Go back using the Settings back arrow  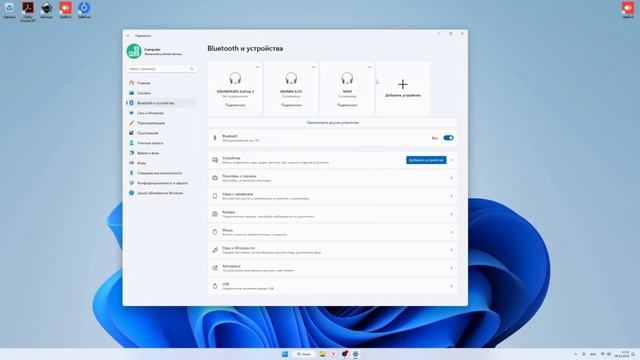click(128, 36)
